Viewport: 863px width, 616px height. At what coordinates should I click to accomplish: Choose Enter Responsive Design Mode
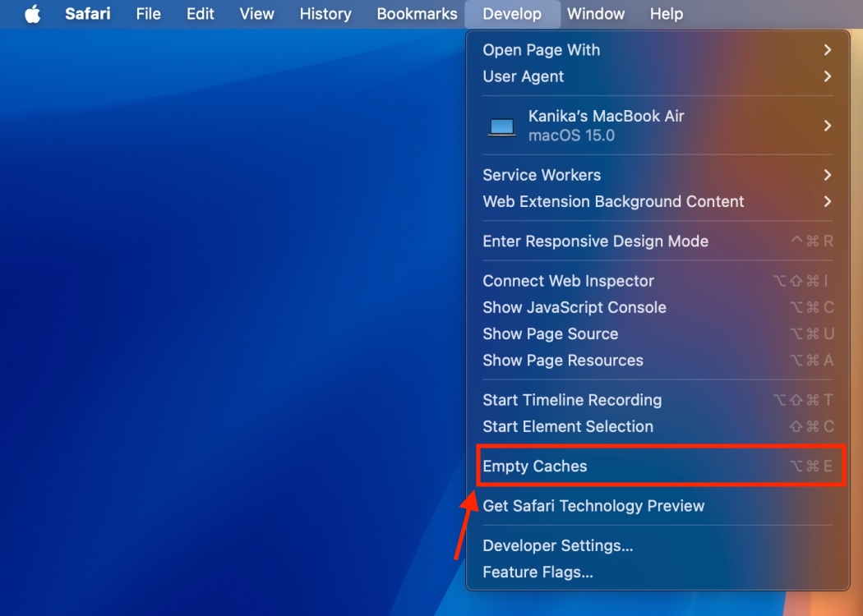tap(595, 241)
